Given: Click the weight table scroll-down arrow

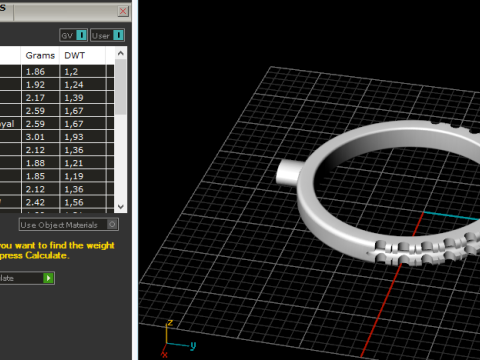Looking at the screenshot, I should (121, 207).
